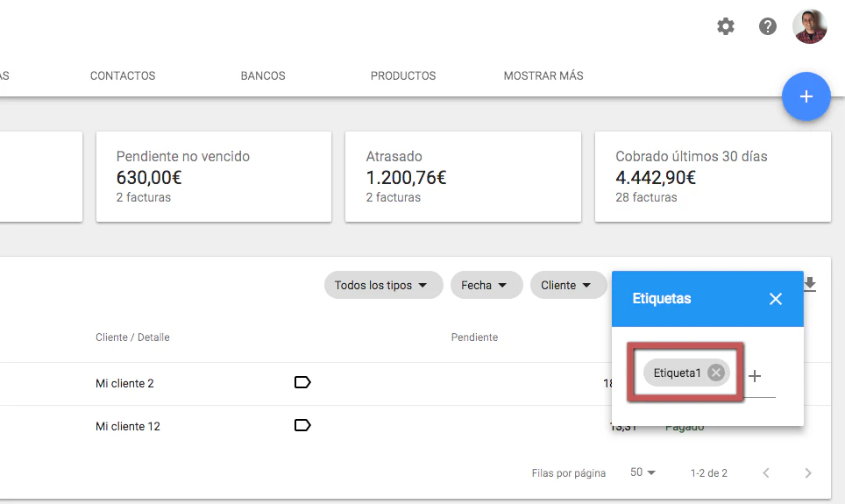This screenshot has height=504, width=845.
Task: Open the Atrasado summary card
Action: coord(463,176)
